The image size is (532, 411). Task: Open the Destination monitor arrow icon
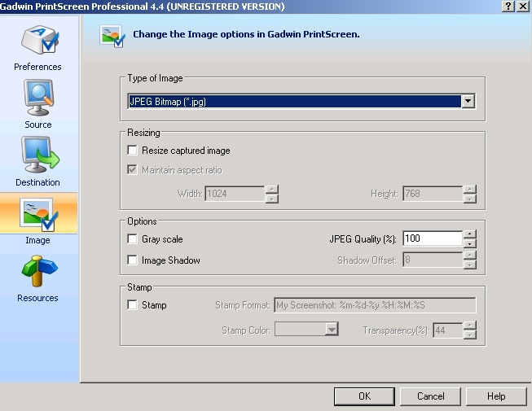(x=40, y=155)
